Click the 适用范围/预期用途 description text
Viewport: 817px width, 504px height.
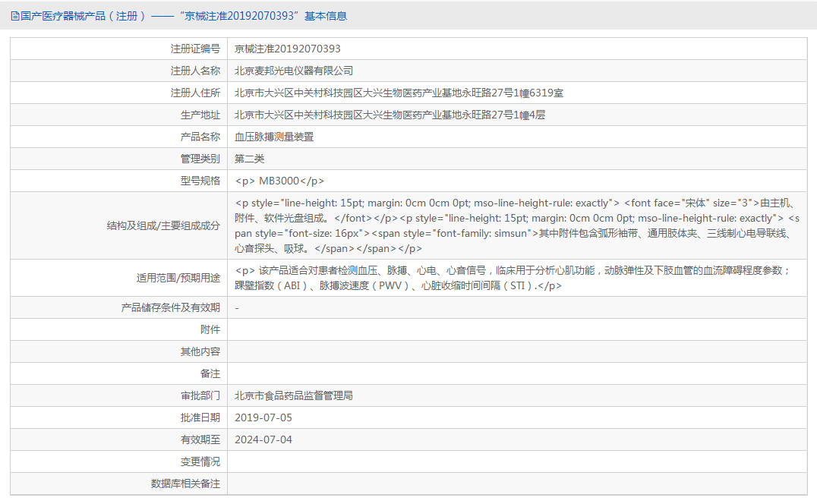pos(513,278)
